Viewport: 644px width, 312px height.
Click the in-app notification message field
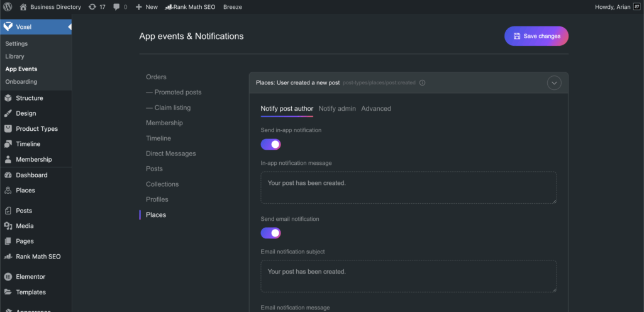(x=408, y=187)
